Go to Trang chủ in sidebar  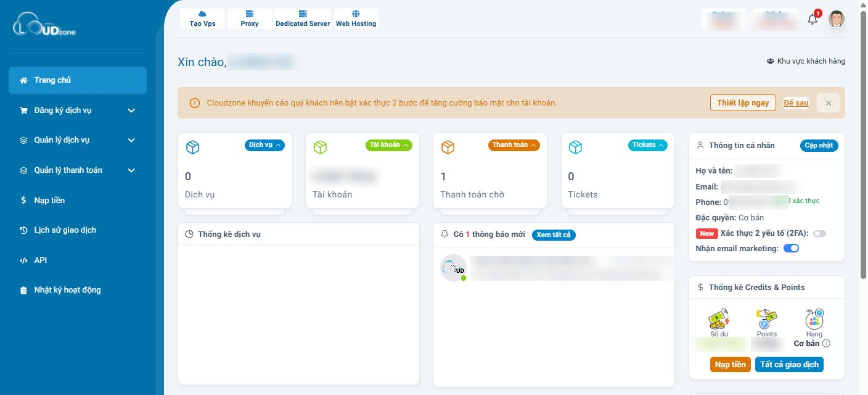[78, 80]
